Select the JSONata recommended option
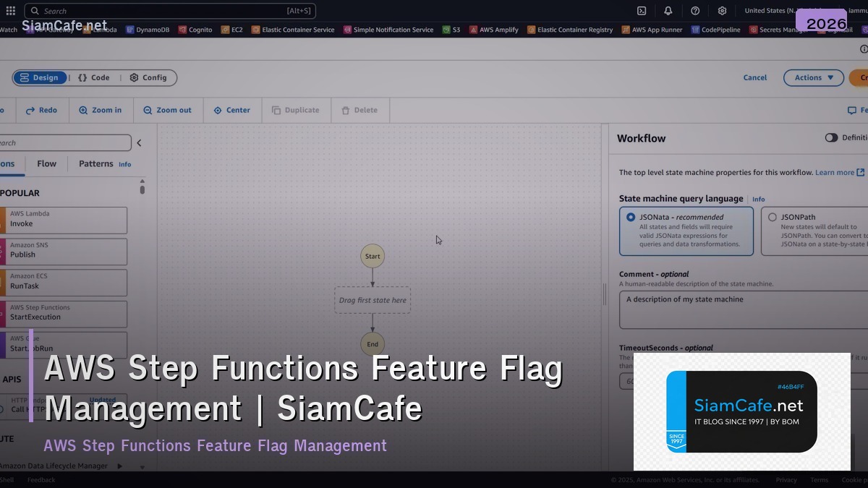 coord(631,217)
